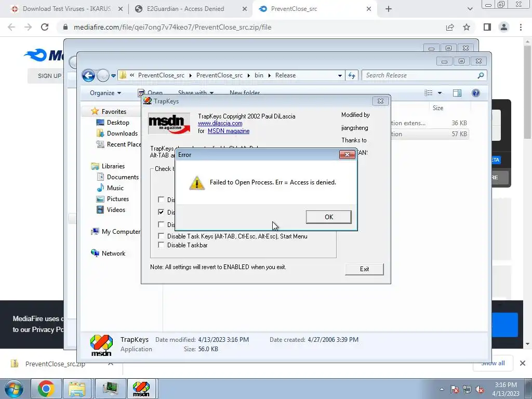Tick Disable Task Keys checkbox
Image resolution: width=532 pixels, height=399 pixels.
pos(161,236)
